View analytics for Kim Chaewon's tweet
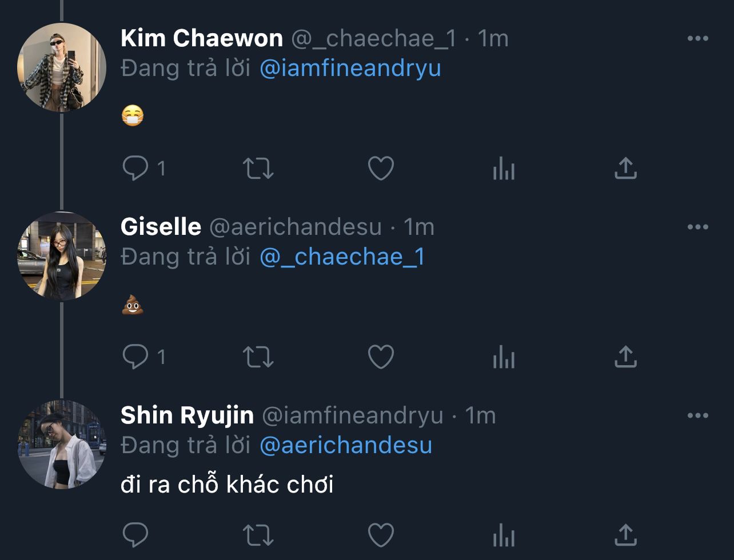Screen dimensions: 734x560 (504, 169)
